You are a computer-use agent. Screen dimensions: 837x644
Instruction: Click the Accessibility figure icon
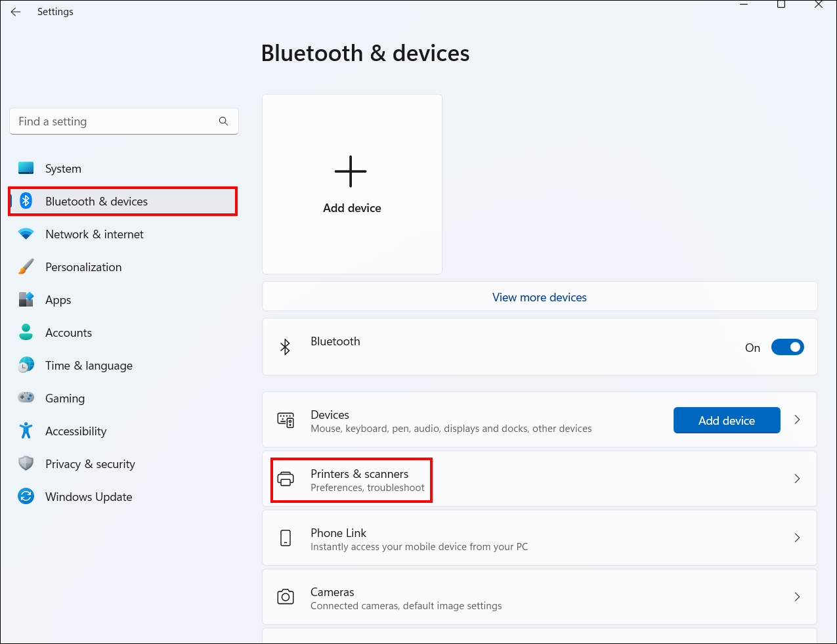[26, 431]
